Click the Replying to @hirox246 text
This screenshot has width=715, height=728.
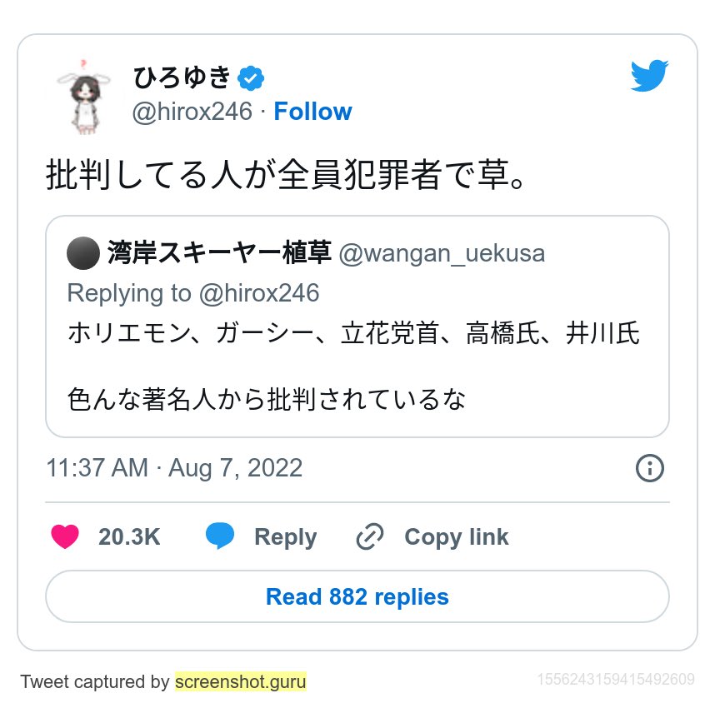[x=193, y=293]
